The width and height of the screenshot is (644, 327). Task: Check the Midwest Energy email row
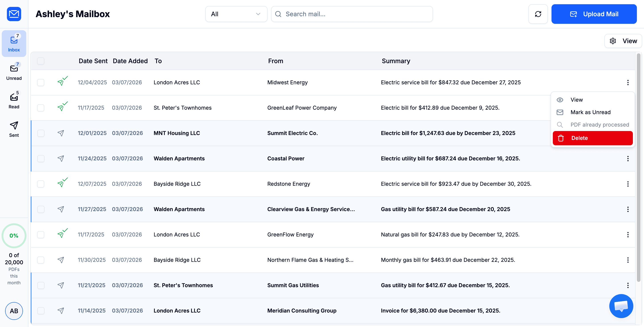(x=41, y=82)
